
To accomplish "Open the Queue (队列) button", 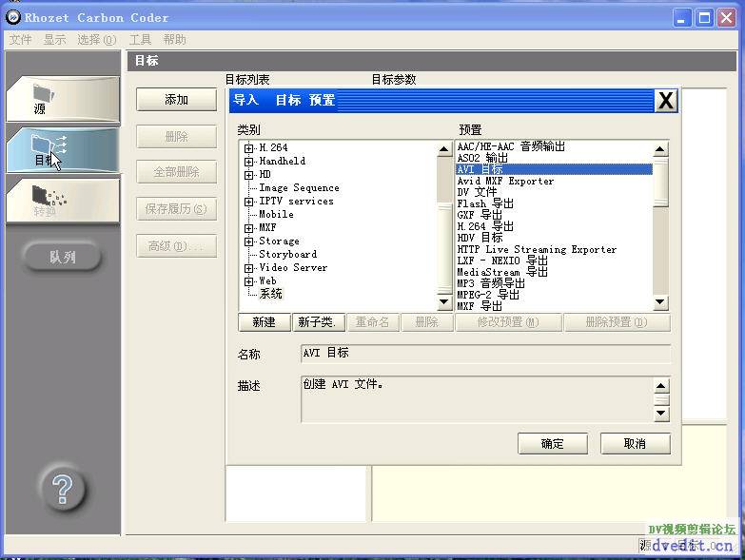I will click(x=62, y=258).
